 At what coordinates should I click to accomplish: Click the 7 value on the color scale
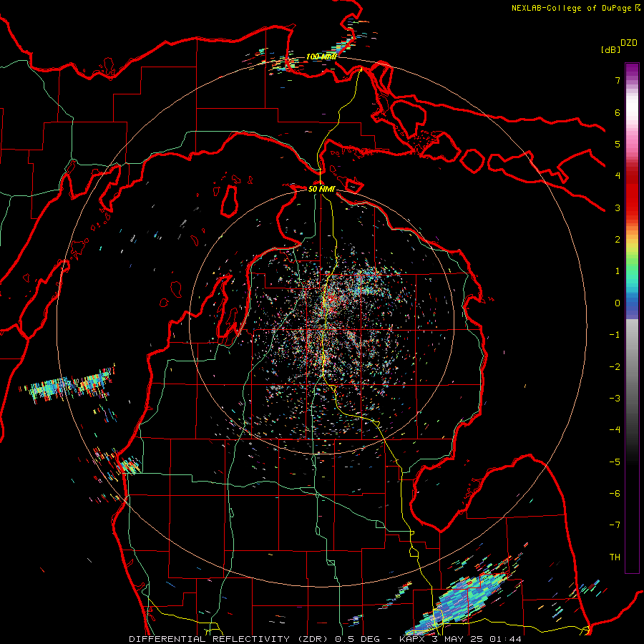click(x=618, y=80)
